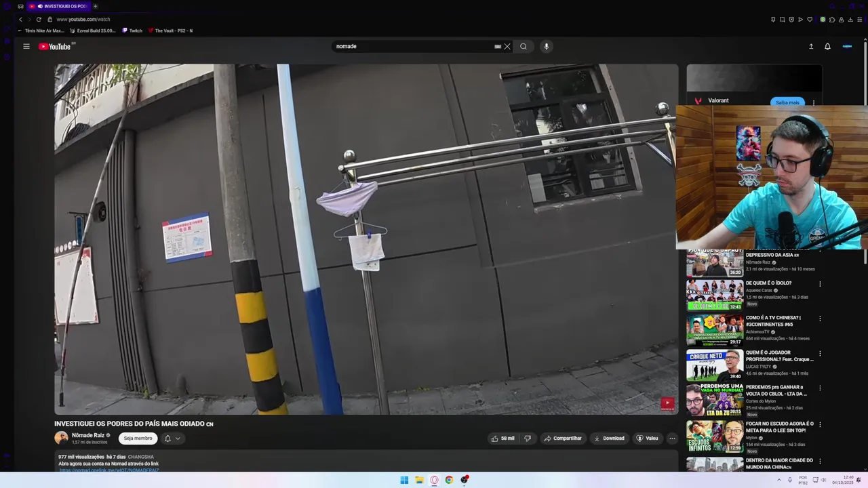Start voice search with the microphone
The width and height of the screenshot is (868, 488).
pos(546,46)
